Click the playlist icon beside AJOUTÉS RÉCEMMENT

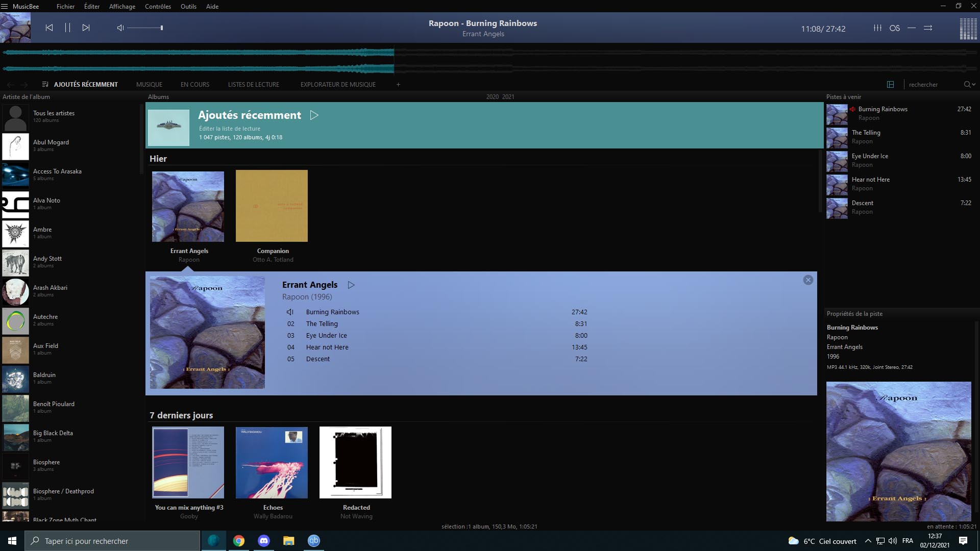pyautogui.click(x=45, y=84)
